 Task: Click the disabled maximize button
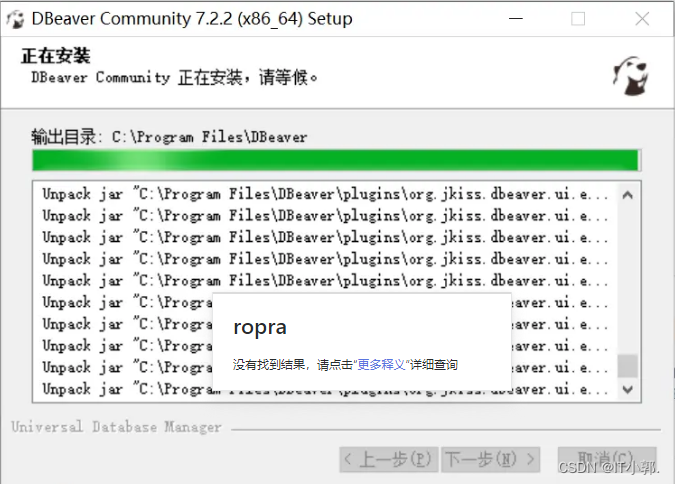(578, 19)
